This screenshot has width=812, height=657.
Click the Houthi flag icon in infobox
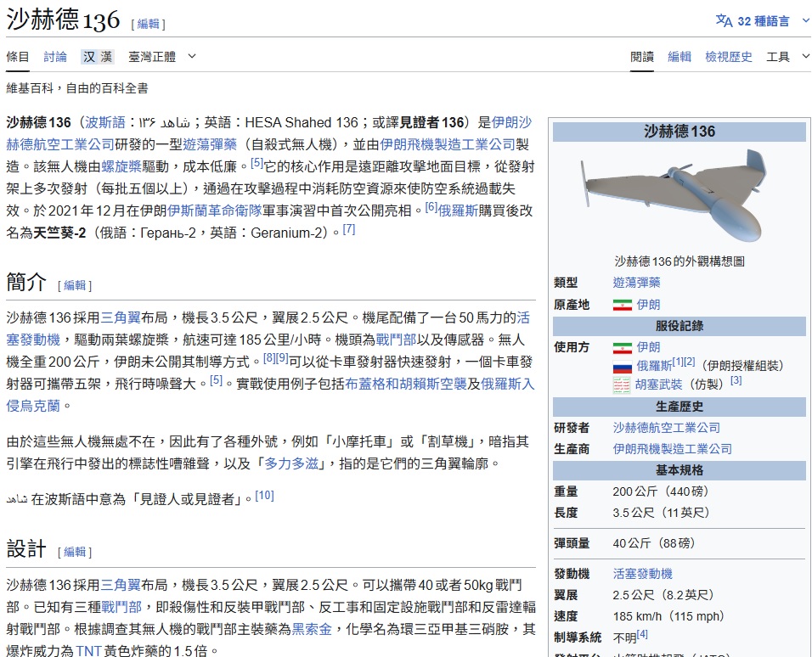(622, 385)
